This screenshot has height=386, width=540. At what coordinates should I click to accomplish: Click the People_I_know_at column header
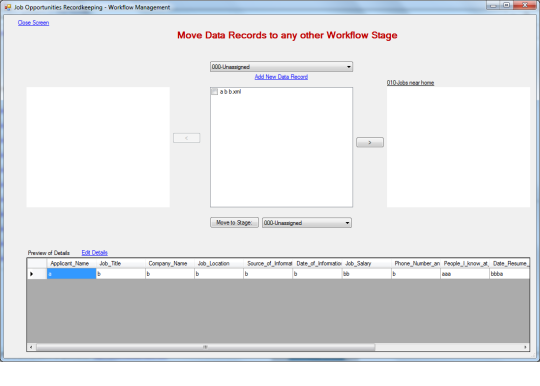465,263
